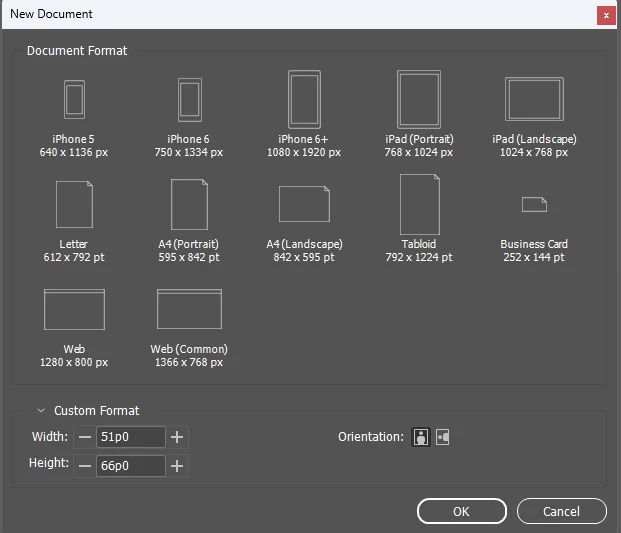Screen dimensions: 621x533
Task: Pick the iPhone 6+ preset icon
Action: [x=304, y=99]
